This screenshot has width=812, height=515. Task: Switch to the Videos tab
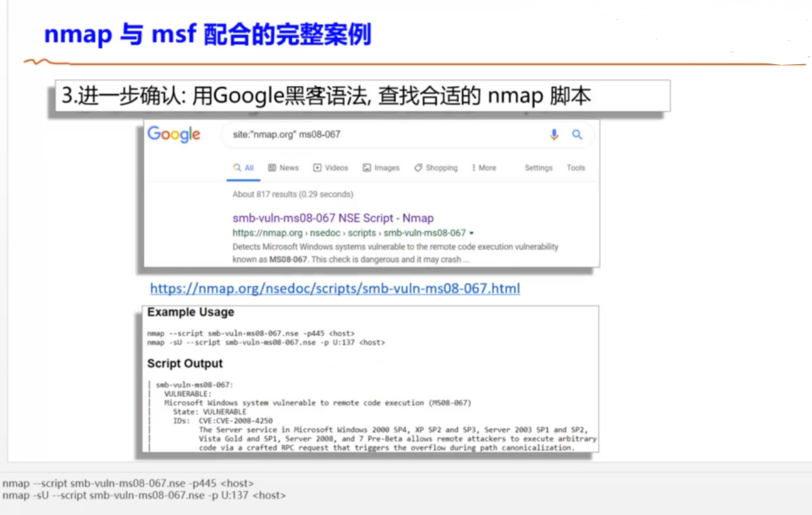[x=331, y=168]
